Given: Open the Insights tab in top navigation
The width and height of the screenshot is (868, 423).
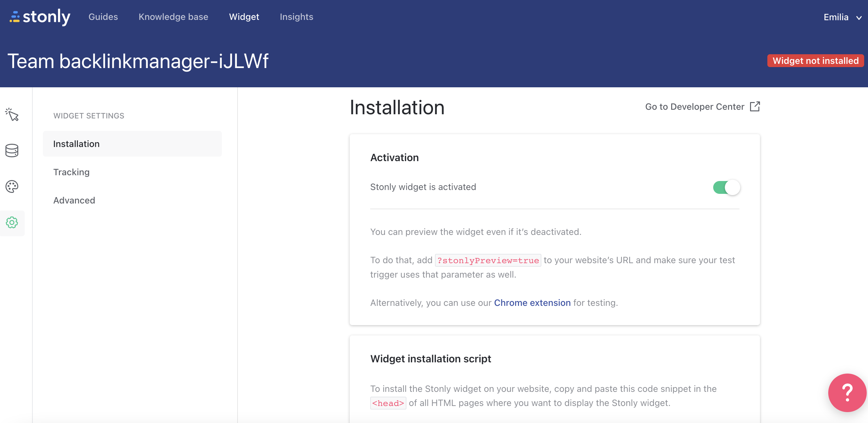Looking at the screenshot, I should point(297,17).
